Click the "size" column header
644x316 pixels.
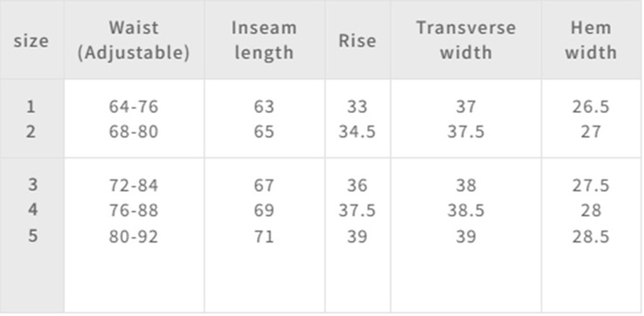pyautogui.click(x=31, y=41)
